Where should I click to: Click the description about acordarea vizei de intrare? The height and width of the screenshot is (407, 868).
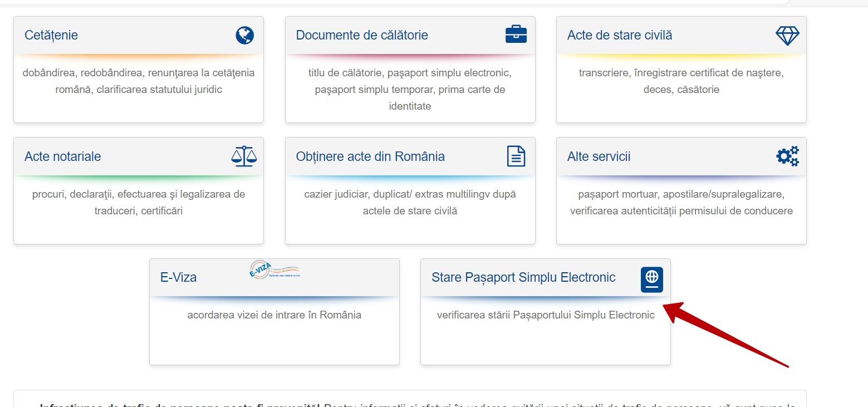(x=274, y=315)
